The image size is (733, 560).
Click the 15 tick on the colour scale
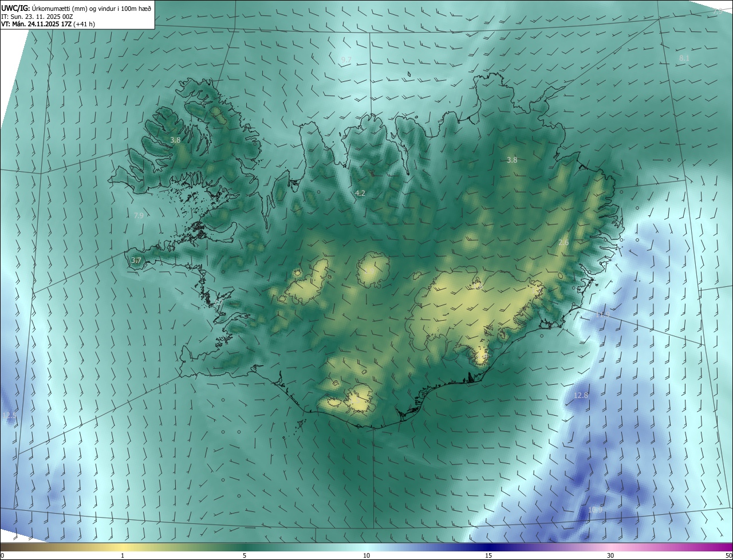point(488,555)
